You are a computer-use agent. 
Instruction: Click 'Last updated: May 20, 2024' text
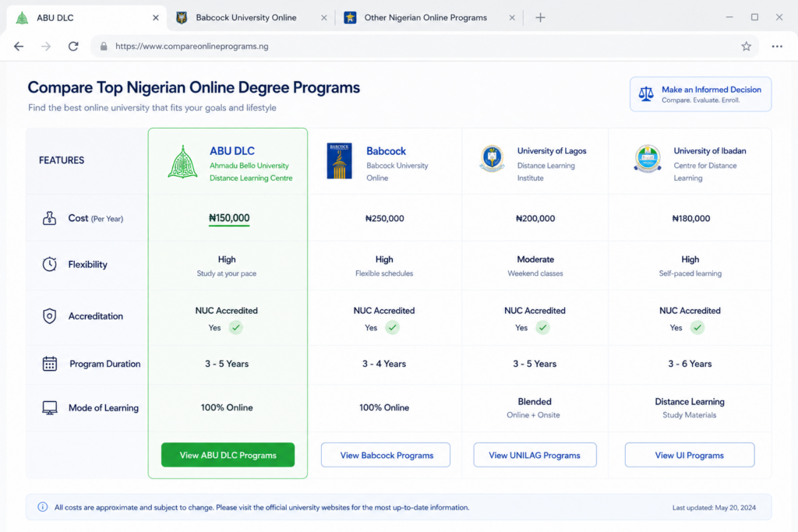tap(714, 508)
